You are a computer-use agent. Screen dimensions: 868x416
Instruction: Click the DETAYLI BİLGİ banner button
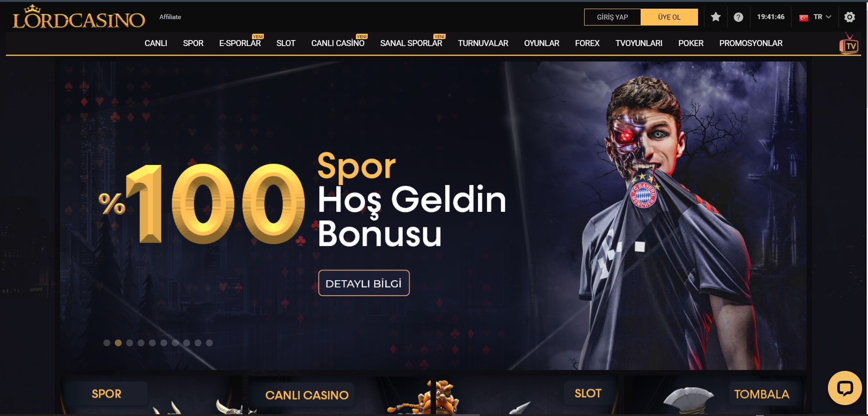tap(364, 283)
